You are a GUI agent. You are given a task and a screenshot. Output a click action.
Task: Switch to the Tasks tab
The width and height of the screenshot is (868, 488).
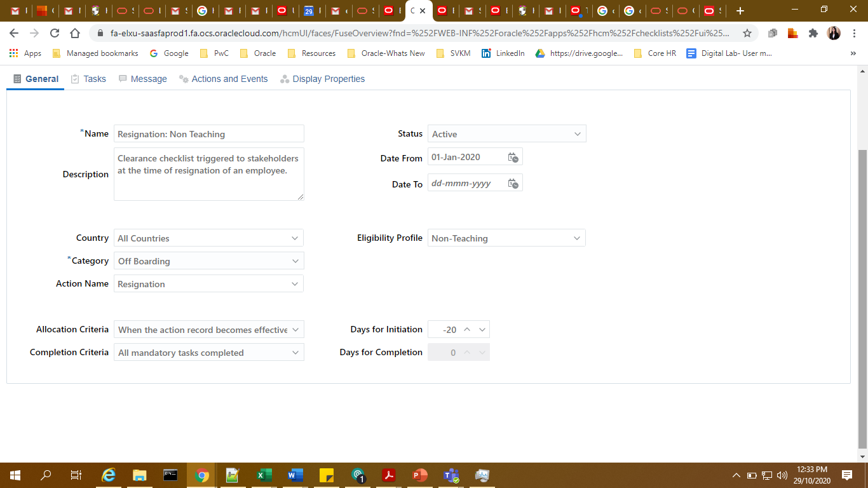coord(88,78)
